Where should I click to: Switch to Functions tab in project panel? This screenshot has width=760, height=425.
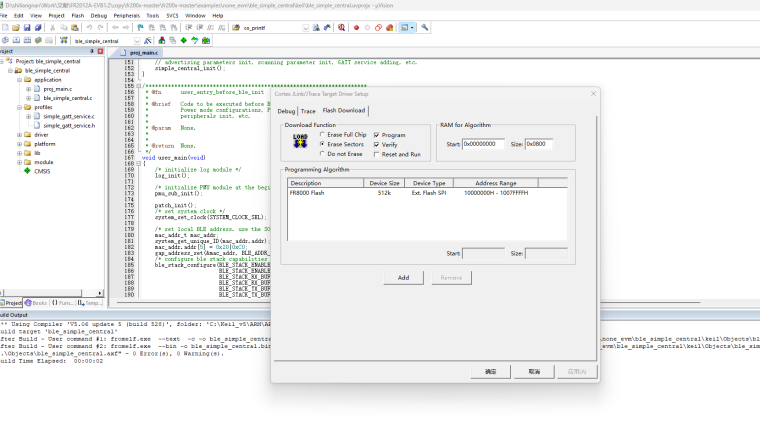tap(63, 303)
